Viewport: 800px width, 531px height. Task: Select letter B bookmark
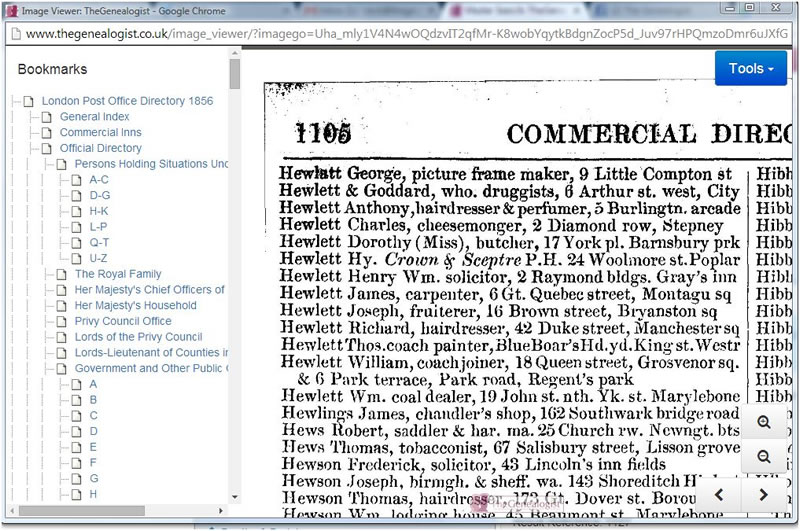tap(93, 400)
